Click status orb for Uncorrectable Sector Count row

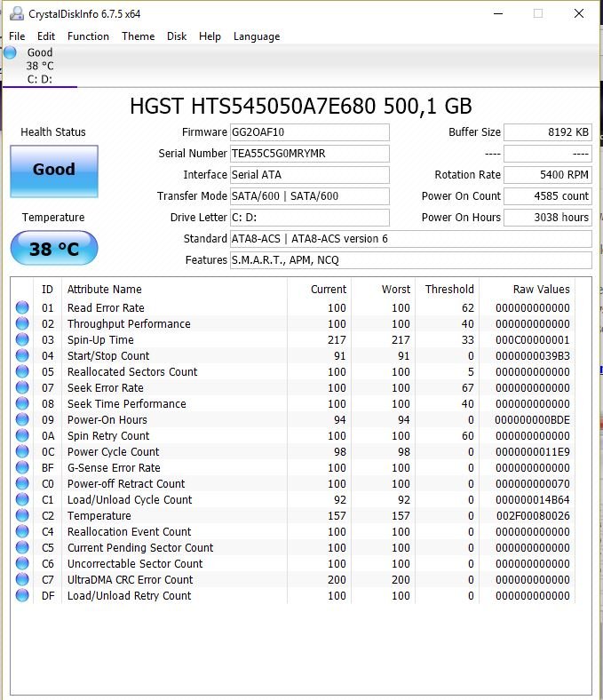(x=22, y=563)
